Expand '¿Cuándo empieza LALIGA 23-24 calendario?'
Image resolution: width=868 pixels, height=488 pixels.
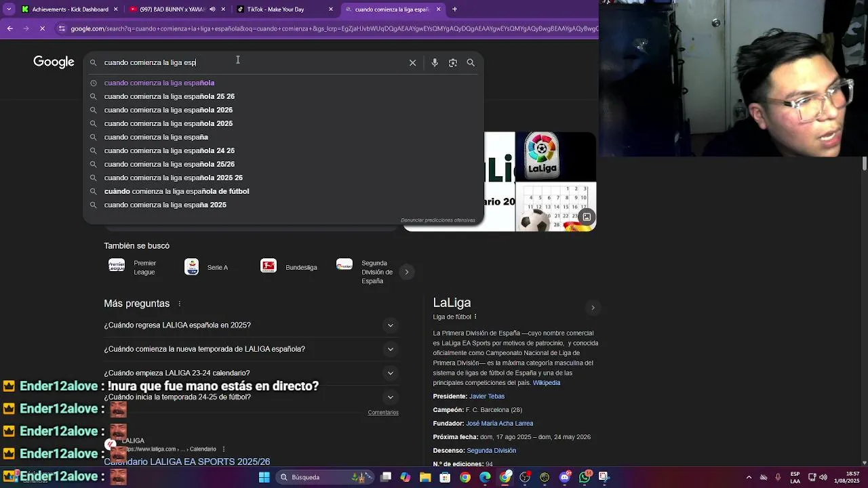pos(251,373)
